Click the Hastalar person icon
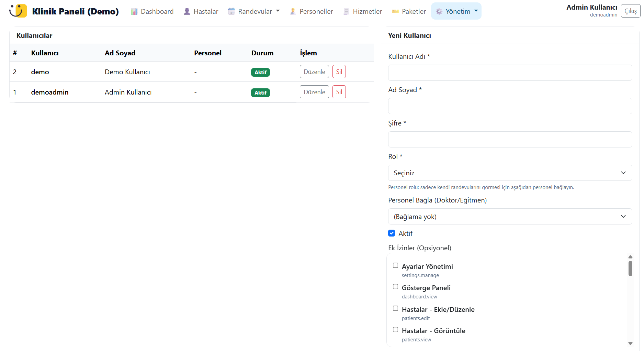 click(187, 12)
